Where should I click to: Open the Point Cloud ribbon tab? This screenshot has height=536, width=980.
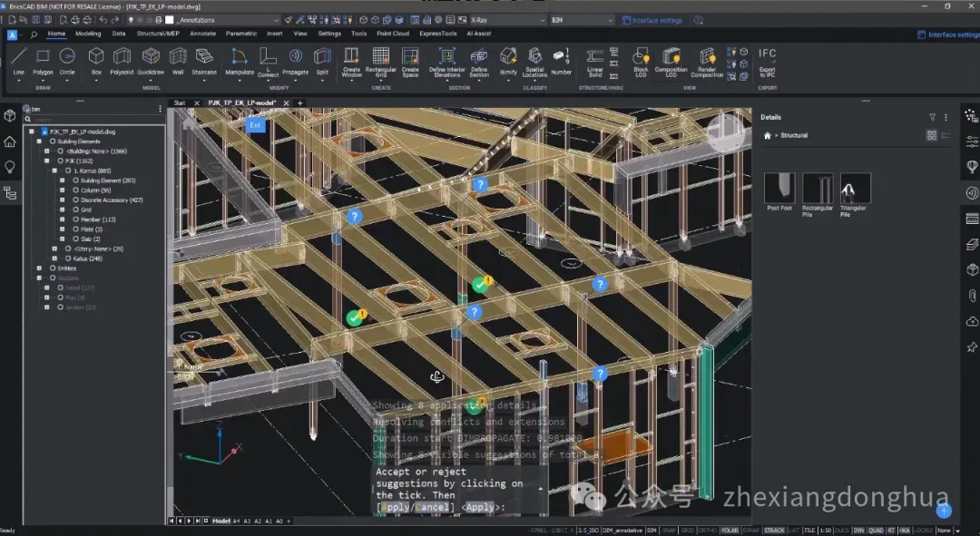pos(393,34)
